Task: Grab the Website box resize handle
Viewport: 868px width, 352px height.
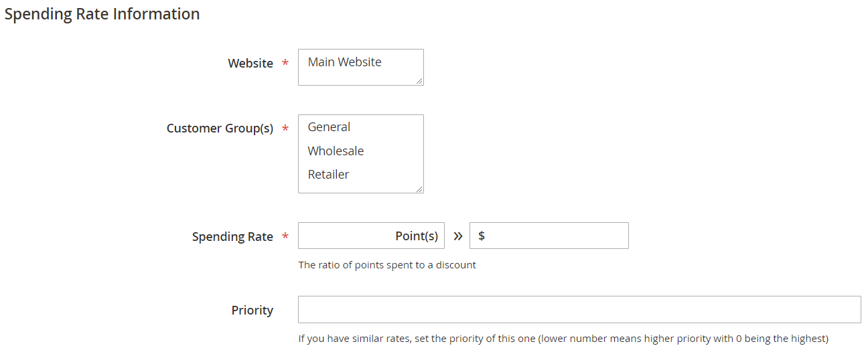Action: click(419, 81)
